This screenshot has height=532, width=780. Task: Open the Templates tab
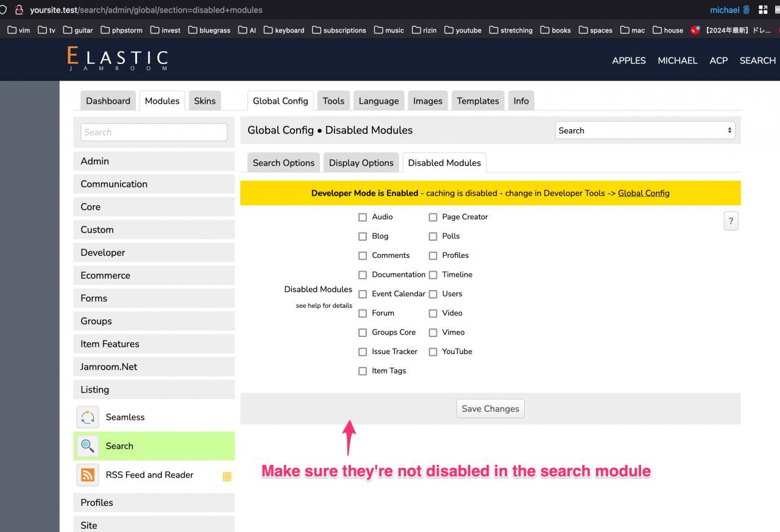pos(477,101)
